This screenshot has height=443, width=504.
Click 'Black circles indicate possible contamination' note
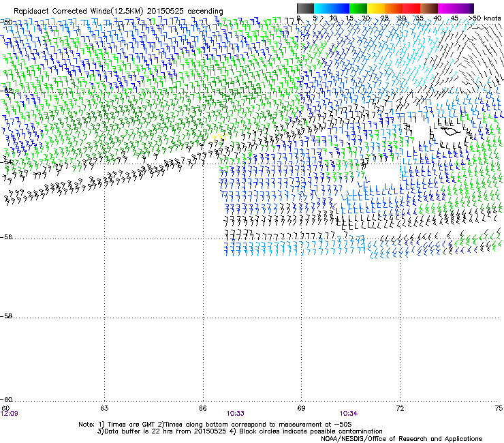[311, 431]
